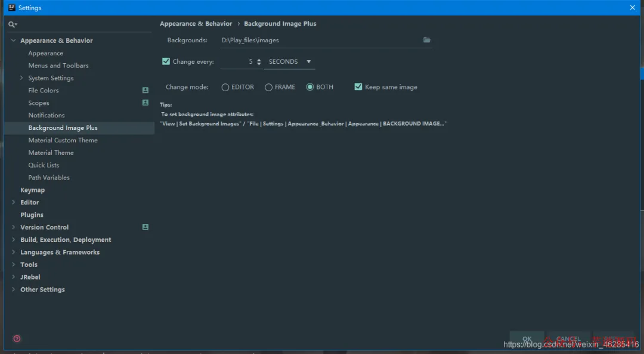The width and height of the screenshot is (644, 354).
Task: Click Appearance & Behavior breadcrumb
Action: pos(196,24)
